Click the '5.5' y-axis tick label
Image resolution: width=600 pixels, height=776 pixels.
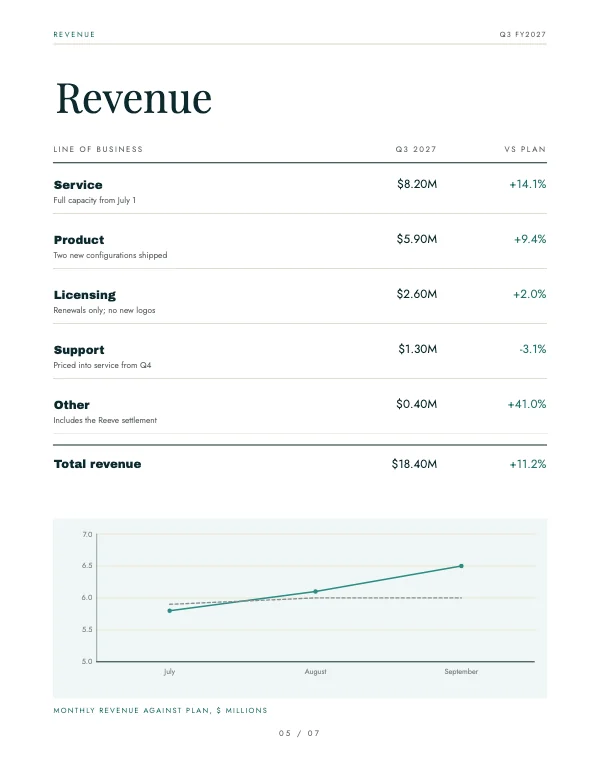click(x=87, y=630)
